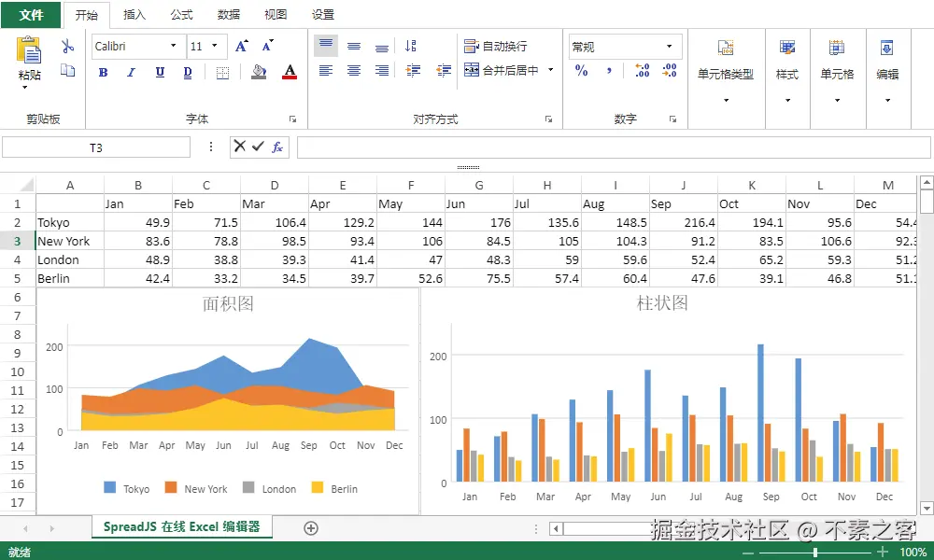Open the 数字 group dialog launcher
The image size is (934, 560).
coord(673,119)
